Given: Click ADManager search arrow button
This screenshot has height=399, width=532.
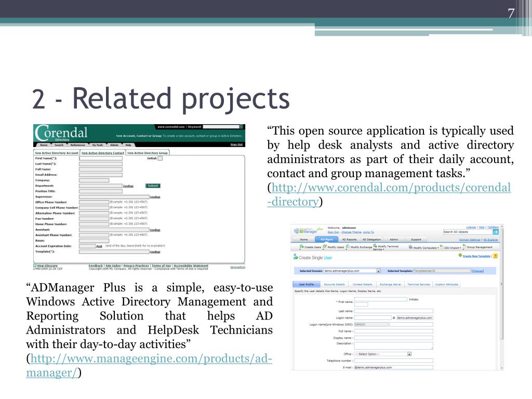Looking at the screenshot, I should click(x=496, y=232).
